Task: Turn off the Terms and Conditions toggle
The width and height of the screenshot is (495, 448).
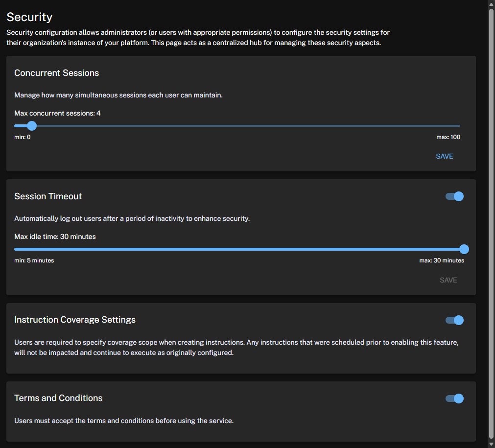Action: (455, 399)
